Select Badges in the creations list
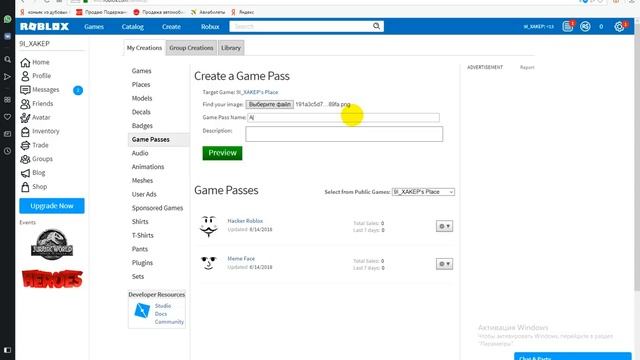Viewport: 640px width, 360px height. point(142,126)
